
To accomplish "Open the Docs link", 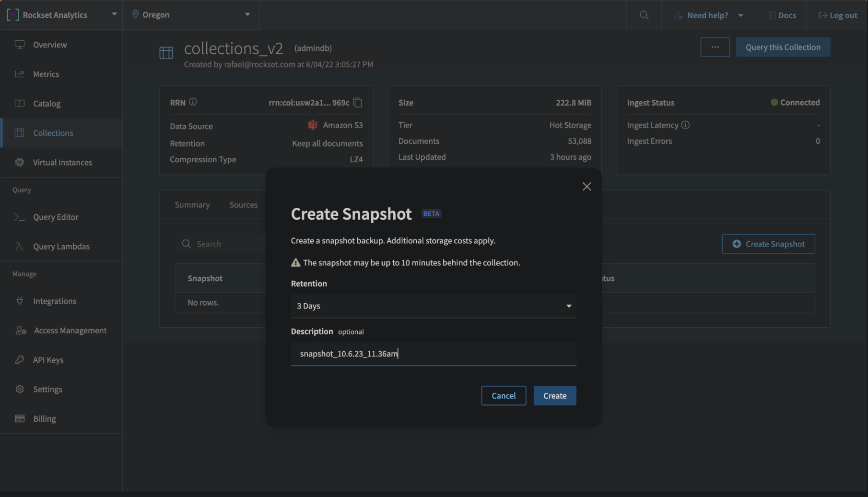I will coord(782,15).
